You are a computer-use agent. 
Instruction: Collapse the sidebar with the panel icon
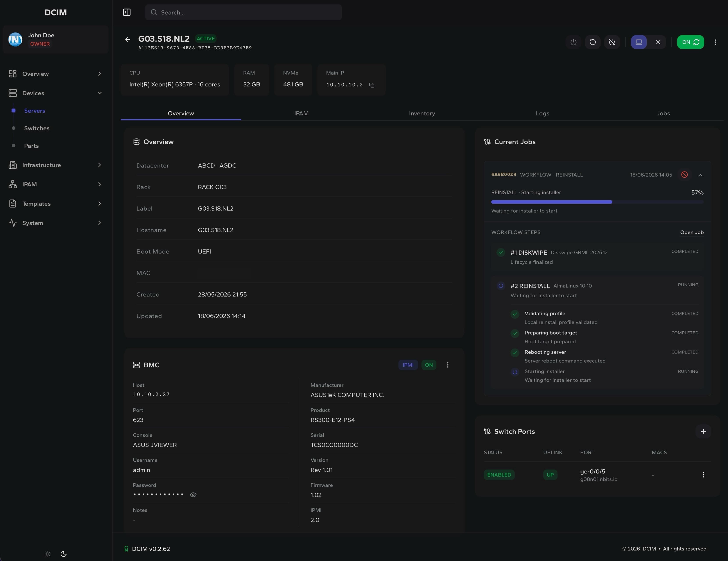[x=127, y=12]
